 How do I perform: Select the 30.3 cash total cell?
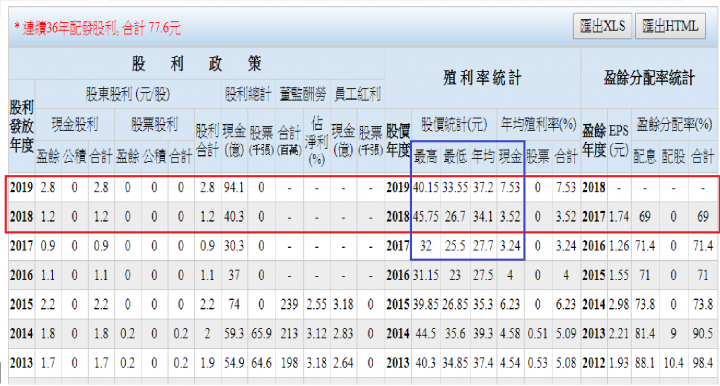[234, 246]
